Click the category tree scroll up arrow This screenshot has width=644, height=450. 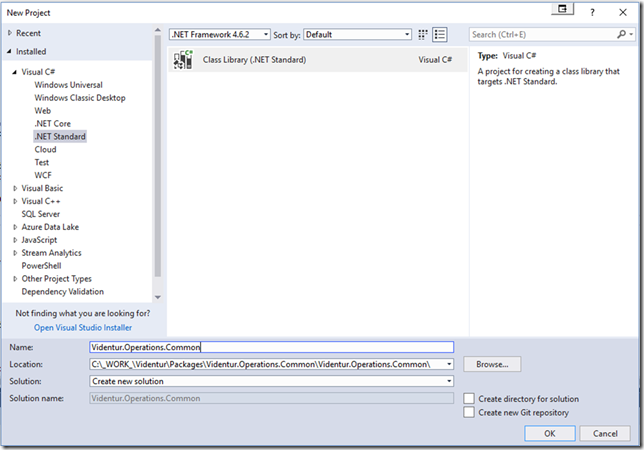tap(158, 30)
